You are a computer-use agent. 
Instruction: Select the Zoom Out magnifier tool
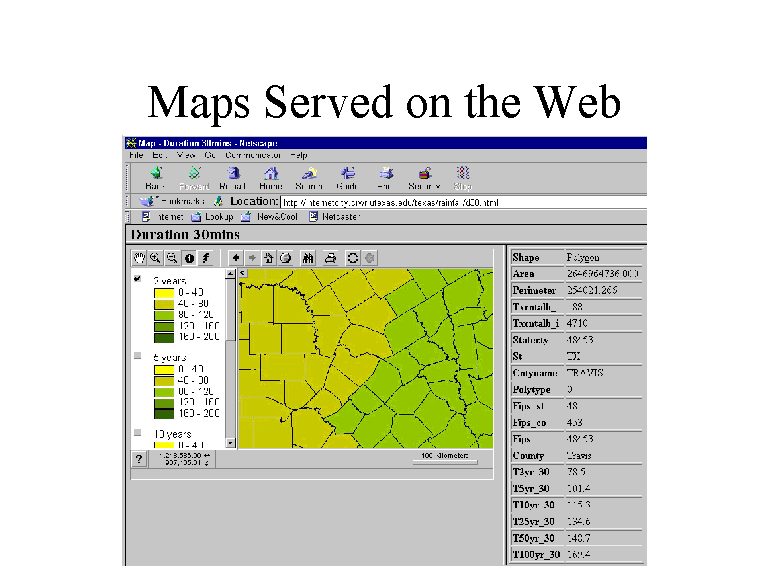tap(172, 257)
